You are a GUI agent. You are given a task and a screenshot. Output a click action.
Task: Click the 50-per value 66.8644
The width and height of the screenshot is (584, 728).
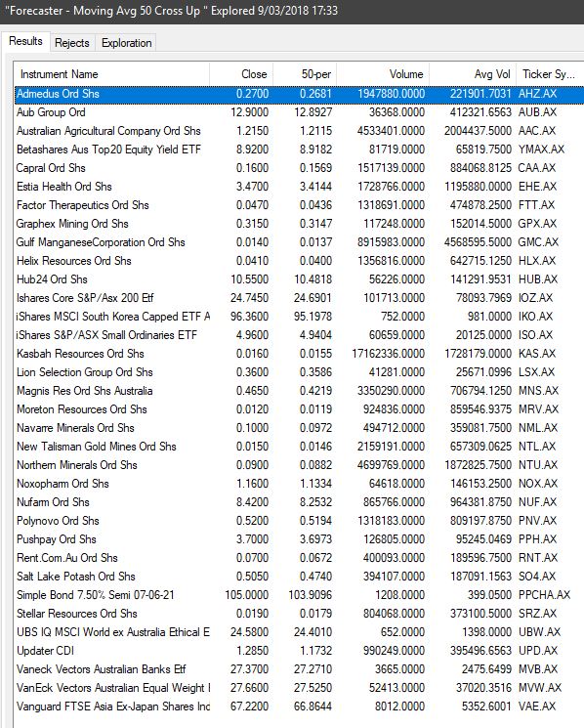pos(313,707)
